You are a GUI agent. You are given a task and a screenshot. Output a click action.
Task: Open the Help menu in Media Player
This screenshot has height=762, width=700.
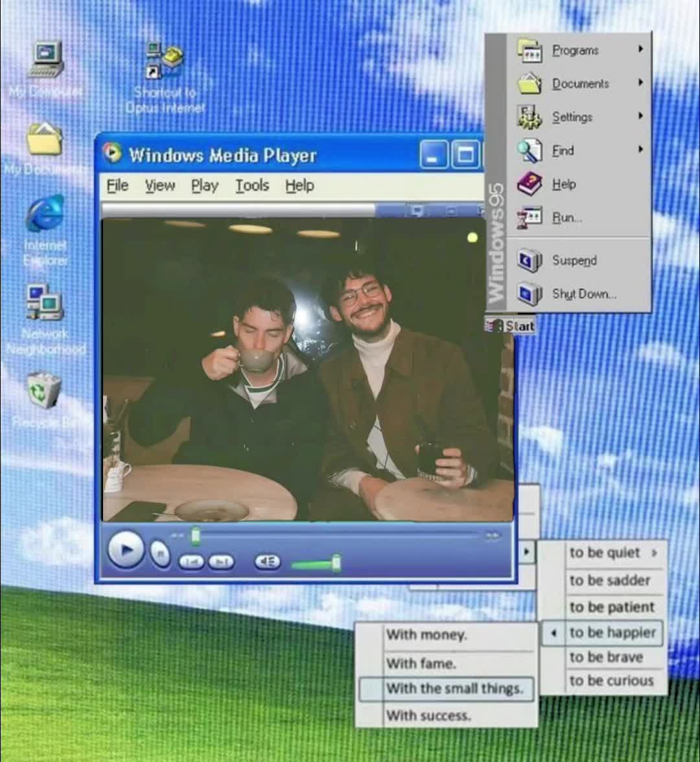[x=299, y=185]
